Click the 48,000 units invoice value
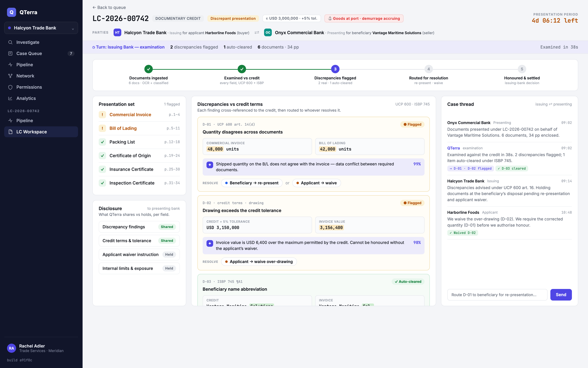Screen dimensions: 588x368 tap(223, 149)
